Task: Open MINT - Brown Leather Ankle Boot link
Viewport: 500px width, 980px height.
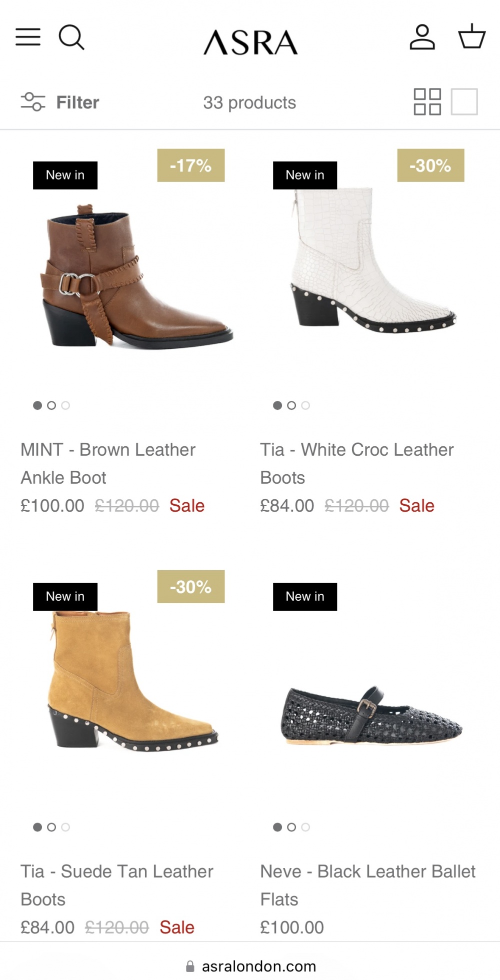Action: (108, 464)
